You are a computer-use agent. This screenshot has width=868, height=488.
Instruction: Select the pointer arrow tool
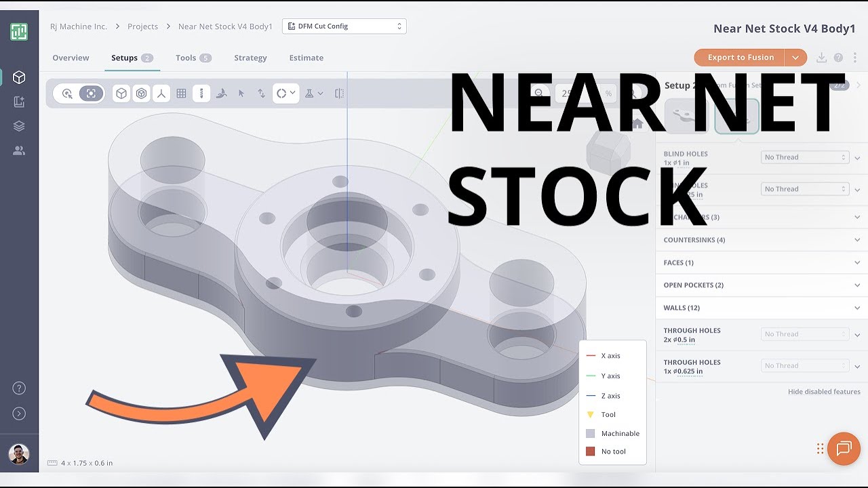click(x=241, y=94)
